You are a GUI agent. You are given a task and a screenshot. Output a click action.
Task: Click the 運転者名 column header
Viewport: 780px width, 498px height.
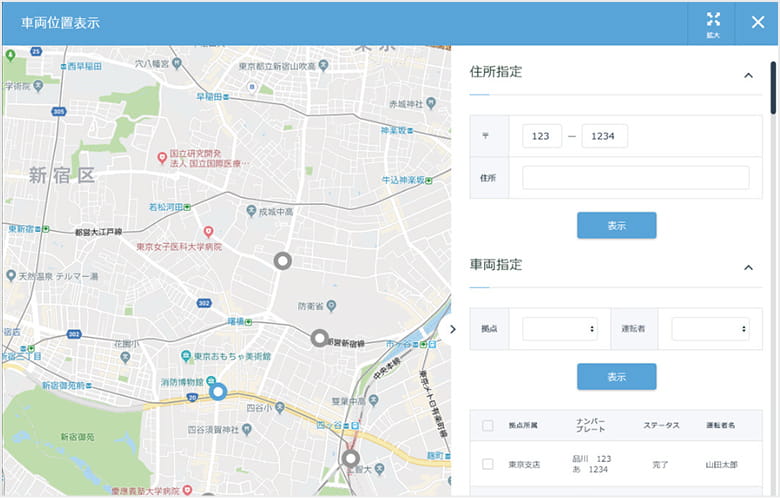click(721, 425)
